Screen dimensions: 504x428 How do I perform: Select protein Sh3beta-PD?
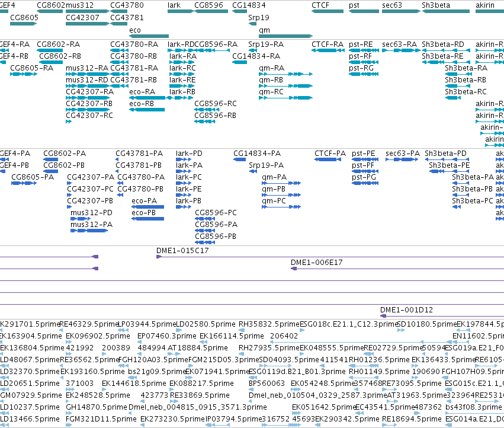[x=447, y=159]
